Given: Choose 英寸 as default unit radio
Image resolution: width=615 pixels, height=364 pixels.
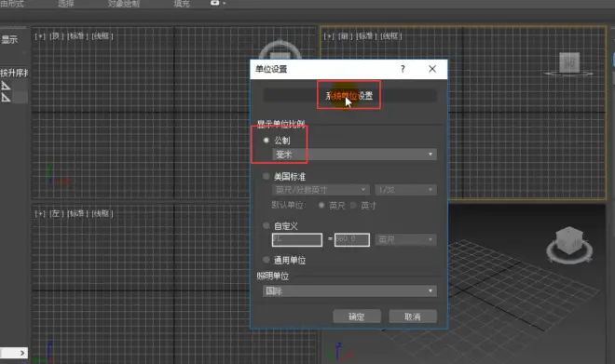Looking at the screenshot, I should [353, 206].
